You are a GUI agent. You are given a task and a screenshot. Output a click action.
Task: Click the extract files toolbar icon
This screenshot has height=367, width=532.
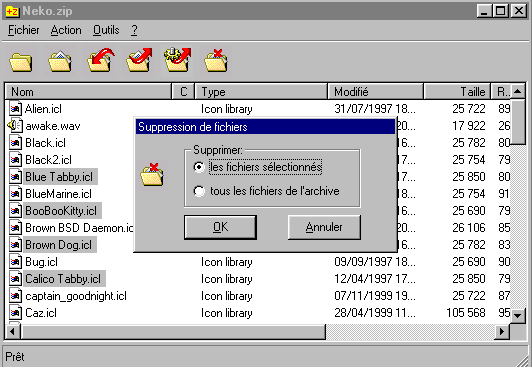(x=139, y=60)
